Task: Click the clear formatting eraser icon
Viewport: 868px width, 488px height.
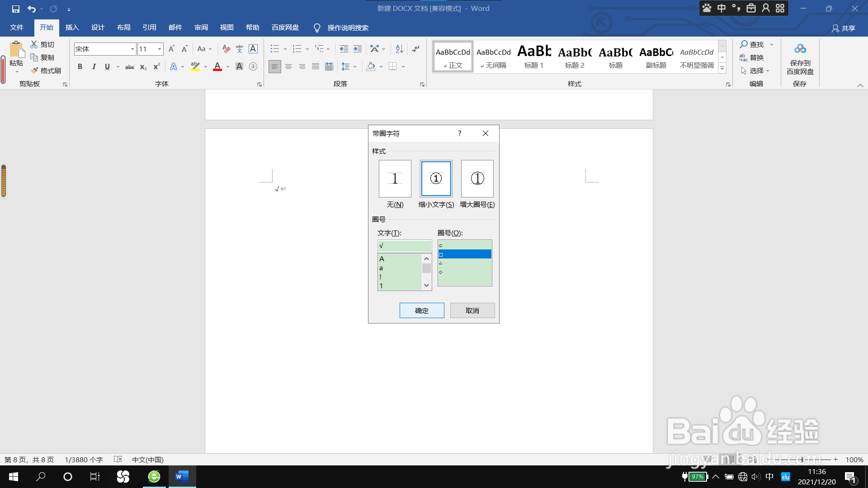Action: [226, 49]
